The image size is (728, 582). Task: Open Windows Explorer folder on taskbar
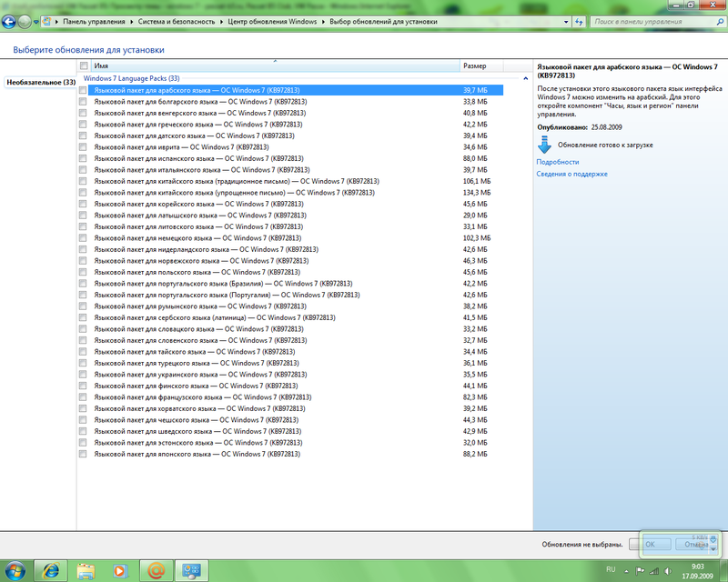coord(86,571)
